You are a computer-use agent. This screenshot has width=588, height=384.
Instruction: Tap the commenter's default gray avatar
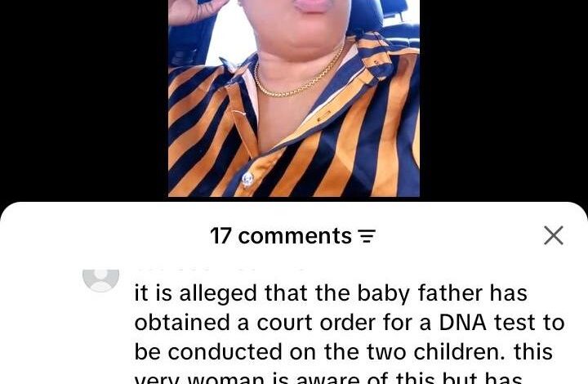point(101,280)
